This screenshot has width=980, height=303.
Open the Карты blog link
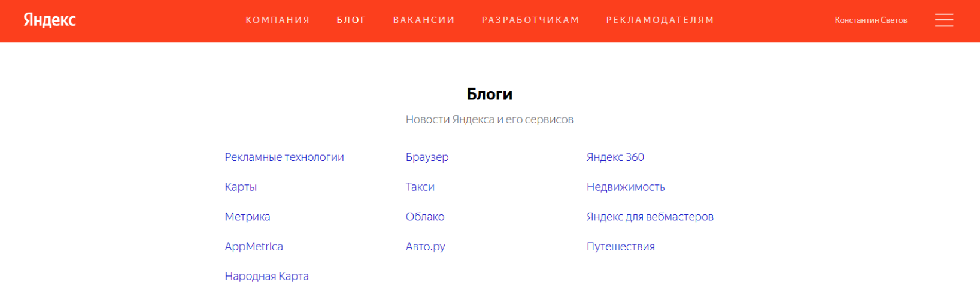[241, 187]
